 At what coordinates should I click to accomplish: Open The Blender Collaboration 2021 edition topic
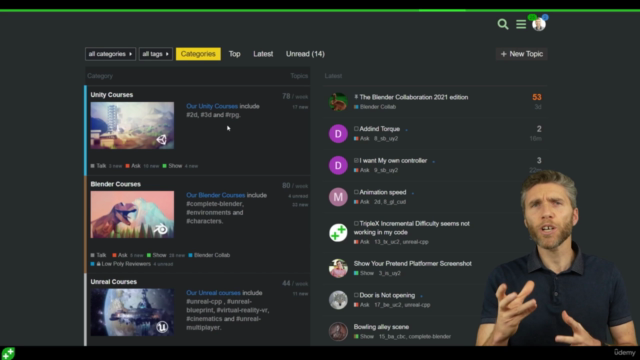coord(413,97)
